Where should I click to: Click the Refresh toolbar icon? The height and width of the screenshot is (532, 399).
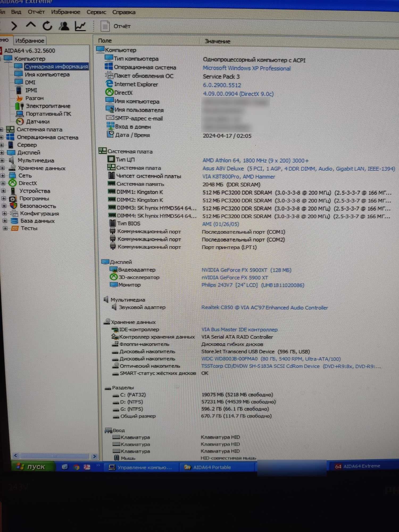(47, 26)
